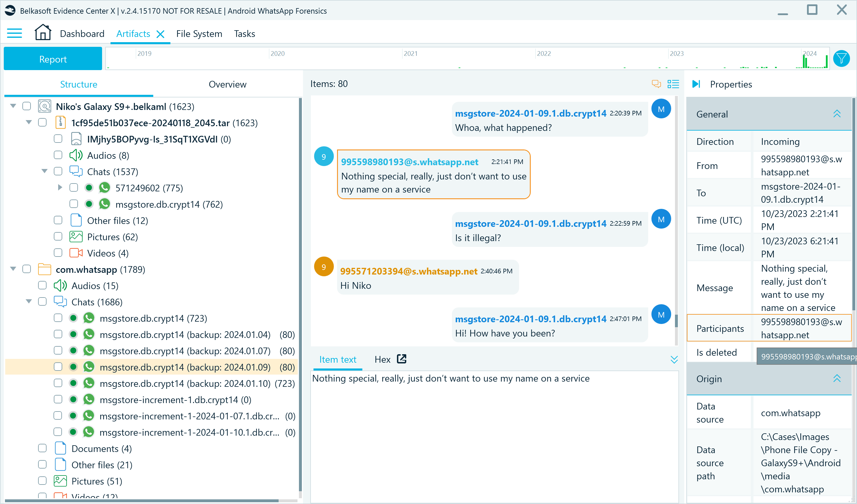Switch to the Overview tab
Image resolution: width=857 pixels, height=504 pixels.
point(227,84)
